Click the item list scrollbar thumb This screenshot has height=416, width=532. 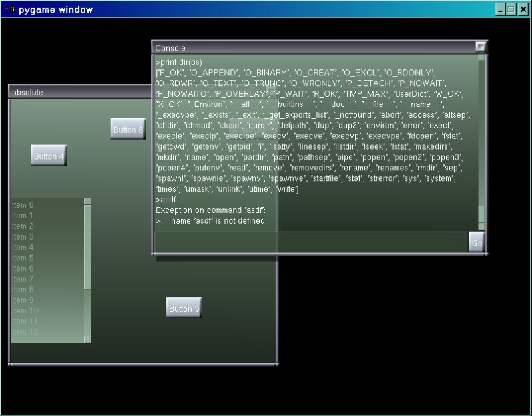point(87,247)
